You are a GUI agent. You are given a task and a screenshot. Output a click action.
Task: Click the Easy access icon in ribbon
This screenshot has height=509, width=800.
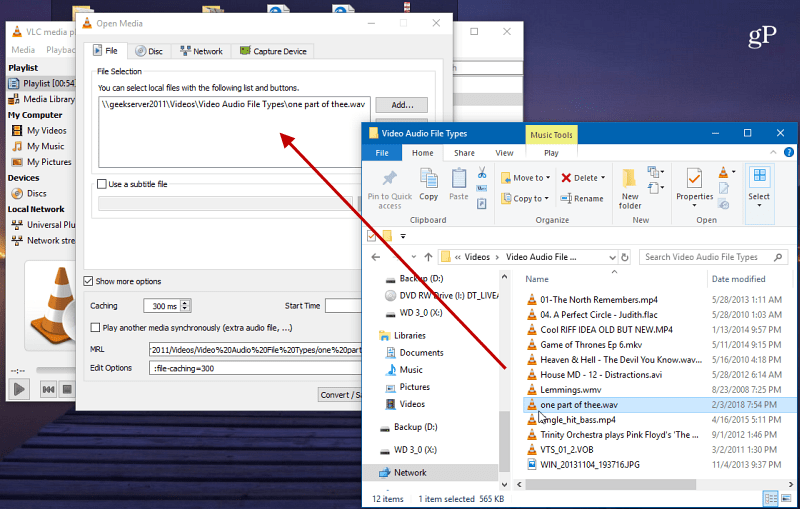[x=656, y=188]
